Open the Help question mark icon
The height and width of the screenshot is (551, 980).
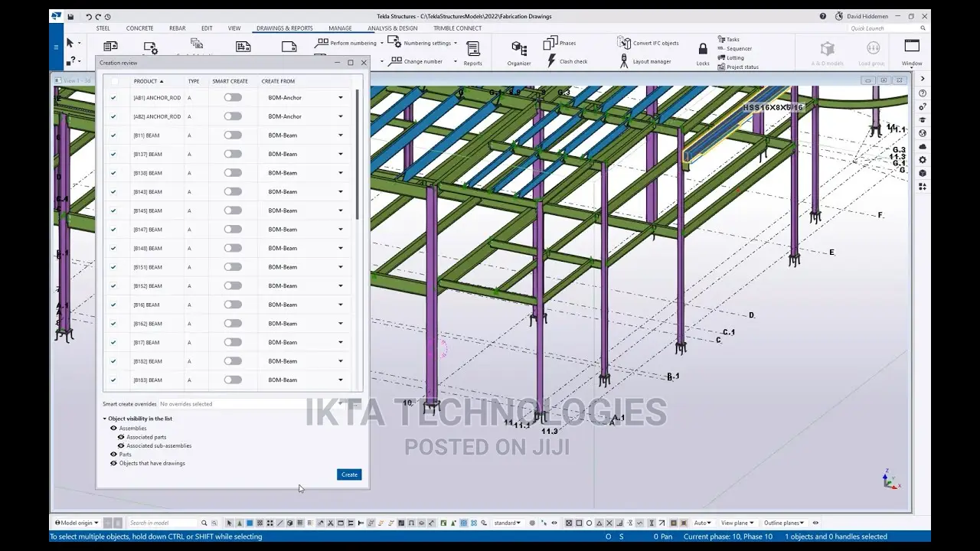tap(823, 16)
